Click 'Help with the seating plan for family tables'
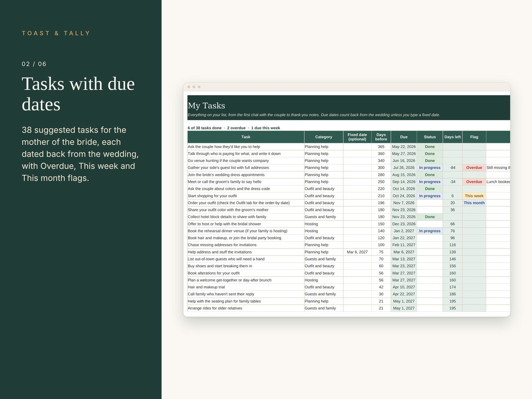Screen dimensions: 532x399 (246, 301)
